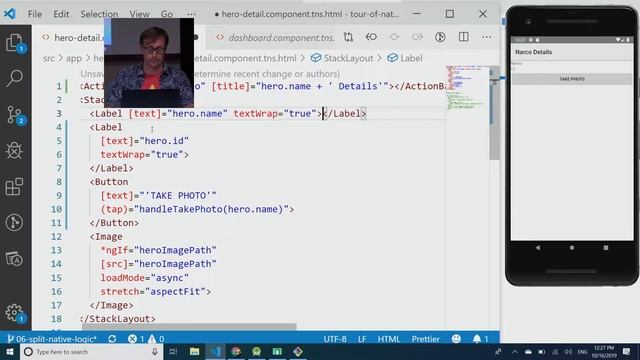Open the warnings indicator showing 0 warnings
Image resolution: width=640 pixels, height=360 pixels.
(x=156, y=339)
